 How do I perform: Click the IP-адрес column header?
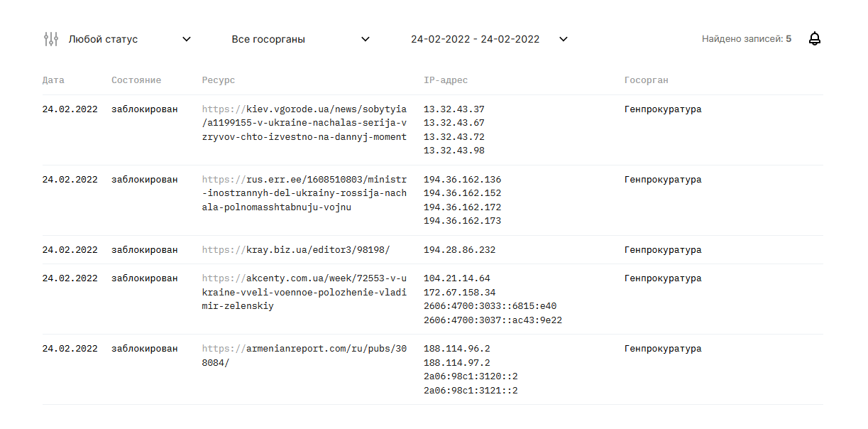[x=446, y=80]
